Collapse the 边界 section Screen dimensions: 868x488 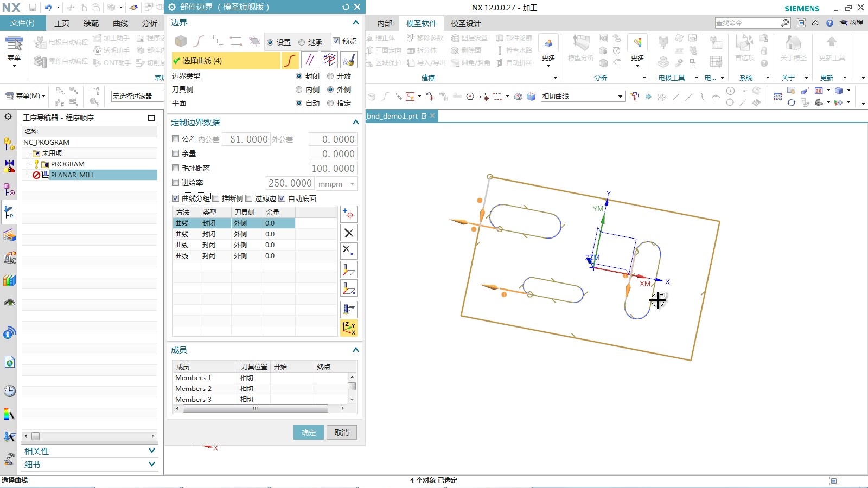coord(355,23)
